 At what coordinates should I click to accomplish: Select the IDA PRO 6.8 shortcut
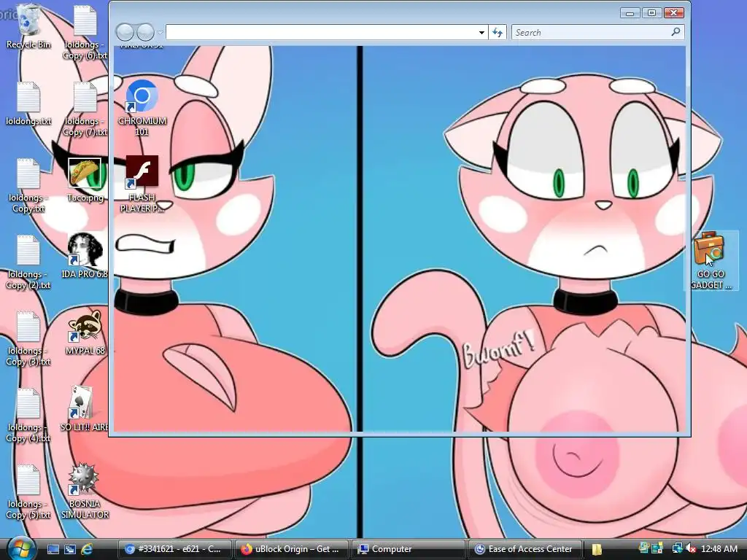[x=85, y=255]
